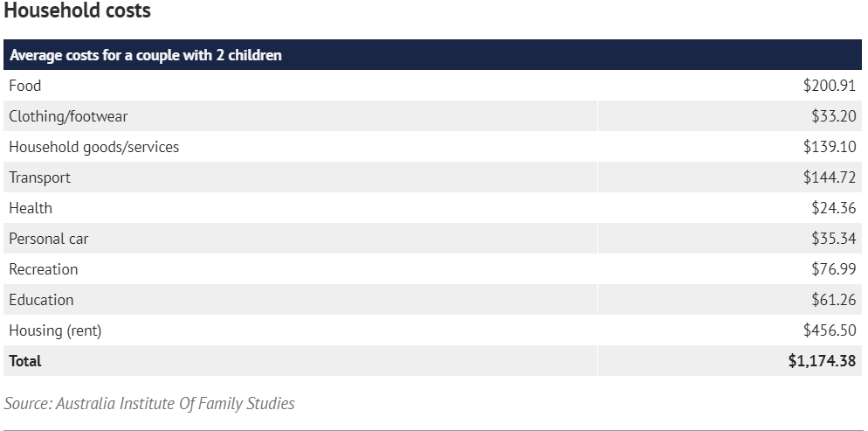Click the Australia Institute Of Family Studies source text
The height and width of the screenshot is (431, 868).
pyautogui.click(x=175, y=403)
